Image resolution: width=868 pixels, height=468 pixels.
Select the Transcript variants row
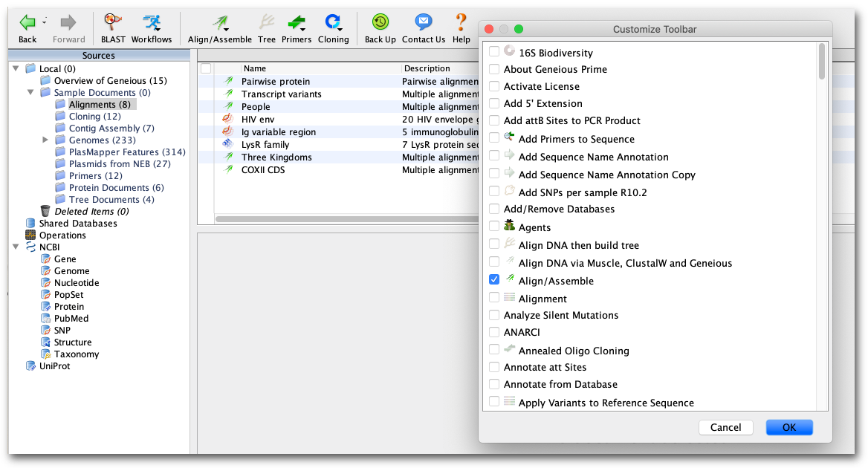[338, 94]
